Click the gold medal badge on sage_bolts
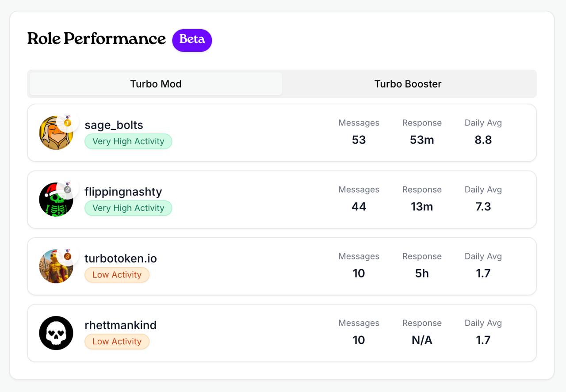This screenshot has width=566, height=392. [x=68, y=122]
